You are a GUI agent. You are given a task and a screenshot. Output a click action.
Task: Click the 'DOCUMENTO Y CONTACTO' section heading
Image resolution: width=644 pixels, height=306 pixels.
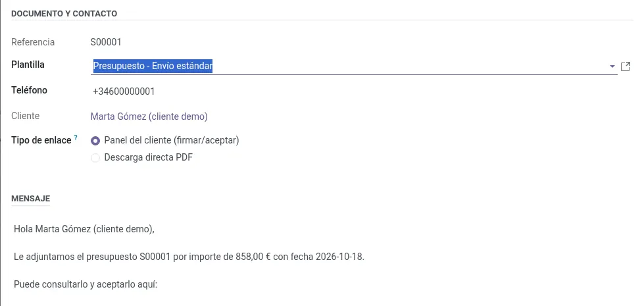click(64, 14)
